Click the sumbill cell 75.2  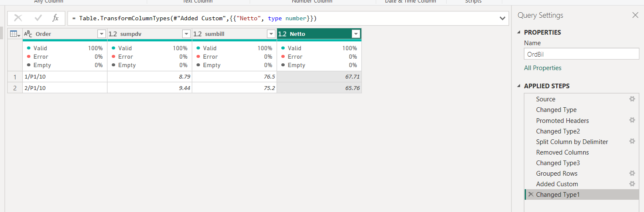point(234,88)
